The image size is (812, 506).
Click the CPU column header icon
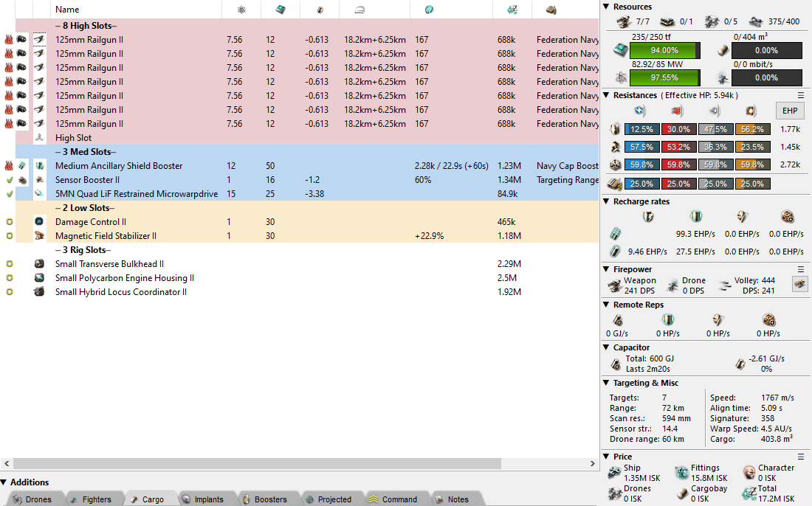pos(281,10)
